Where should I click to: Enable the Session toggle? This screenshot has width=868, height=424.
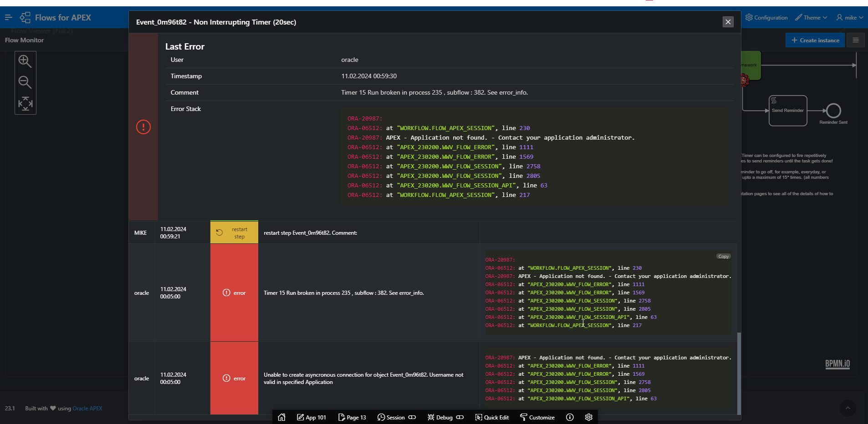(x=413, y=417)
